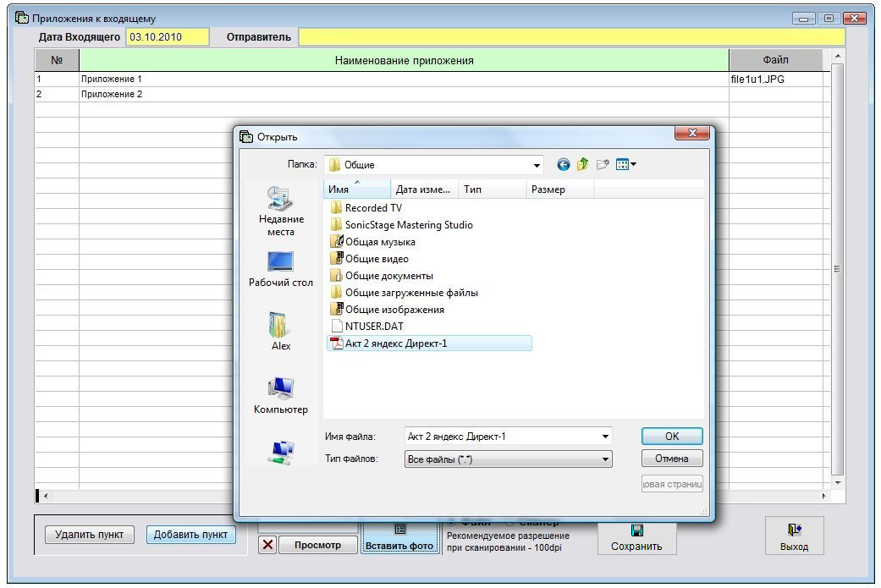Open the view menu icon
The image size is (881, 588).
click(625, 165)
